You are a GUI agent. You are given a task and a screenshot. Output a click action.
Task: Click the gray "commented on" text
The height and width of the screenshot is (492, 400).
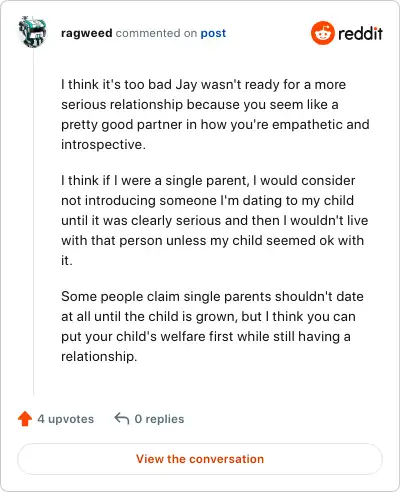[156, 33]
